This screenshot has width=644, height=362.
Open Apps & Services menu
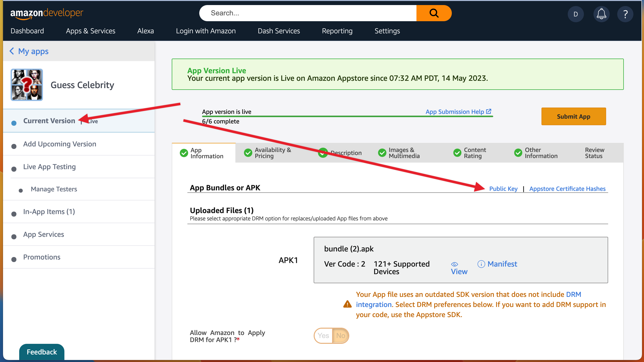tap(90, 31)
